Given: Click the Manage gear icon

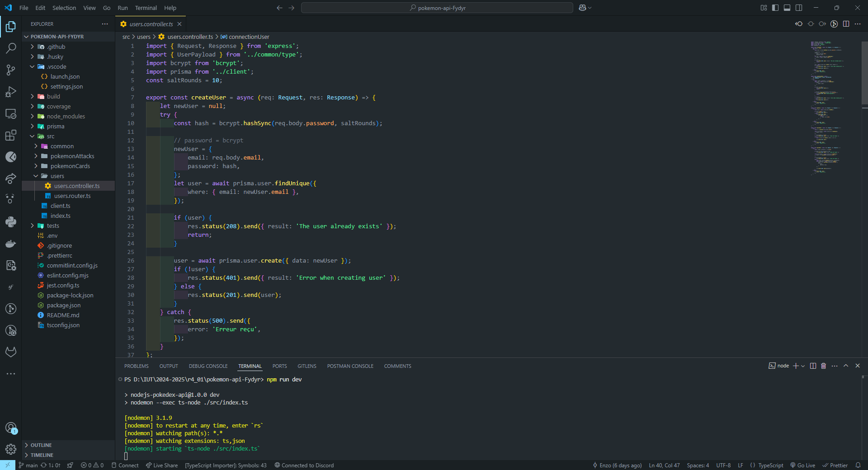Looking at the screenshot, I should coord(11,449).
